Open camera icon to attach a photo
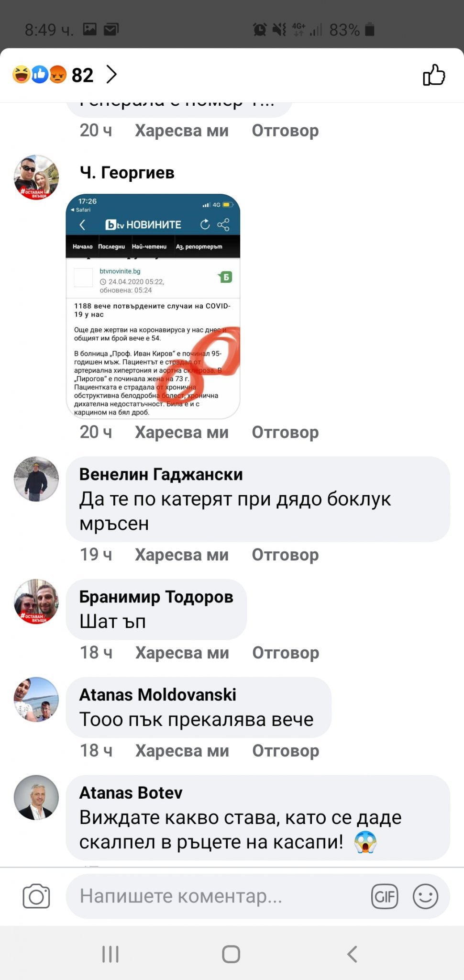The height and width of the screenshot is (980, 464). pos(36,896)
